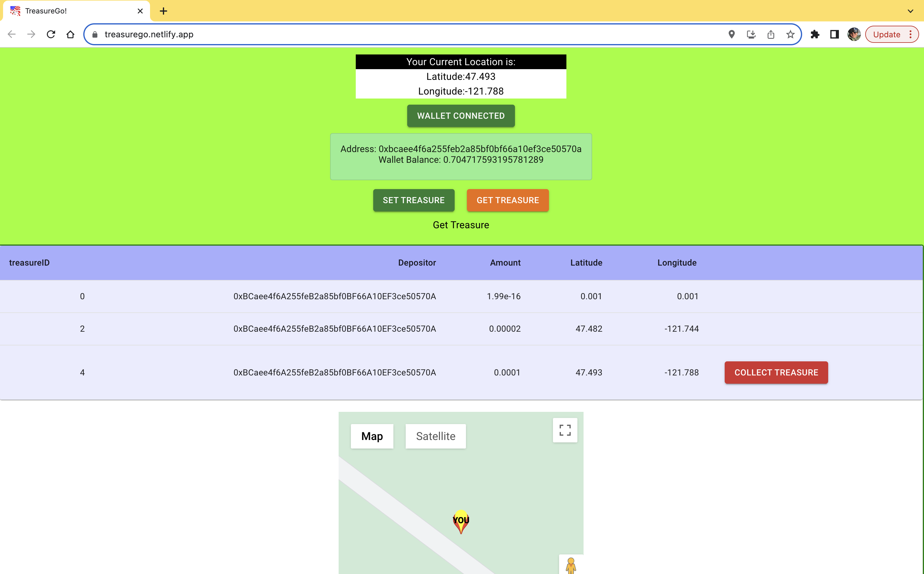The height and width of the screenshot is (574, 924).
Task: Click COLLECT TREASURE for treasure 4
Action: [776, 372]
